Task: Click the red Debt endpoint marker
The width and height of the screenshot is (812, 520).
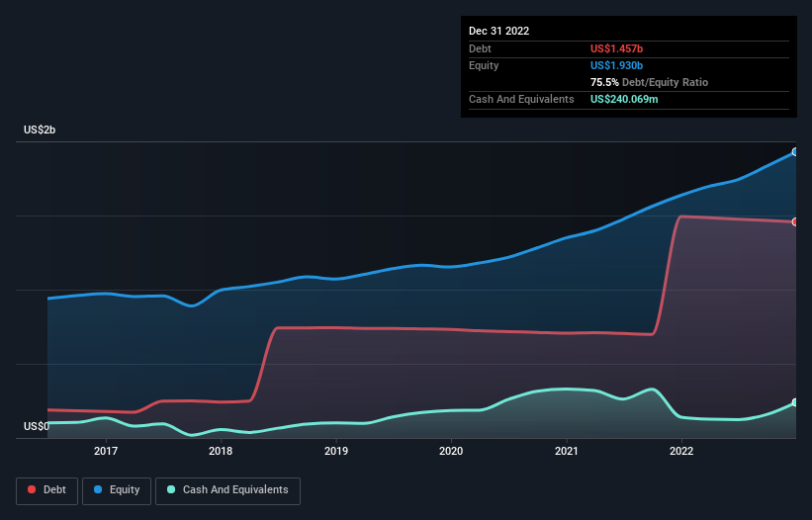Action: pyautogui.click(x=795, y=222)
